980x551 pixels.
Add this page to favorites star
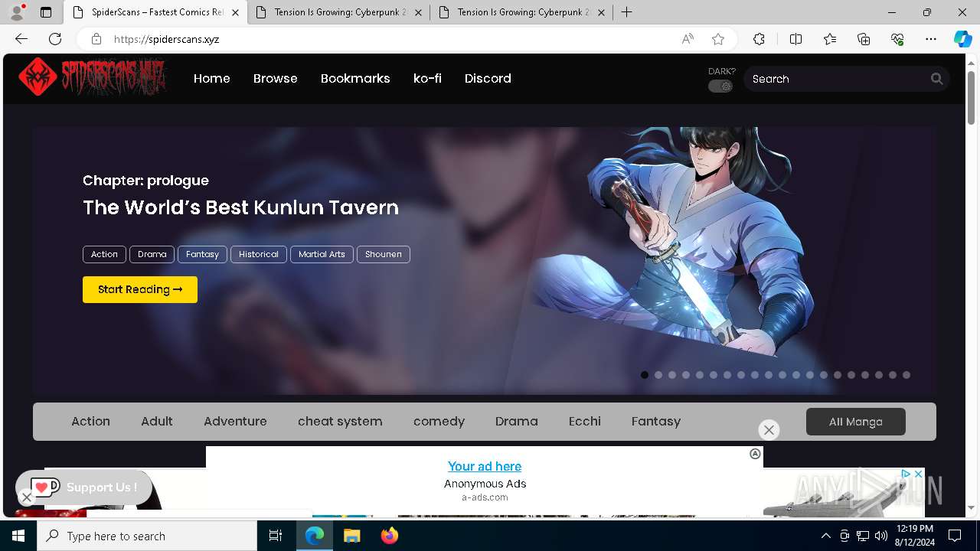[717, 39]
